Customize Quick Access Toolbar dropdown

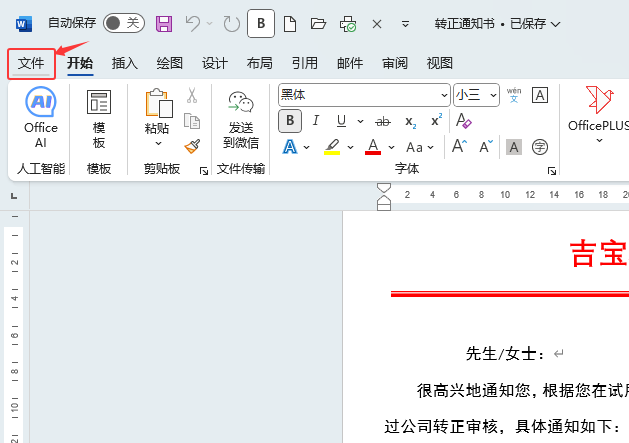click(x=406, y=24)
